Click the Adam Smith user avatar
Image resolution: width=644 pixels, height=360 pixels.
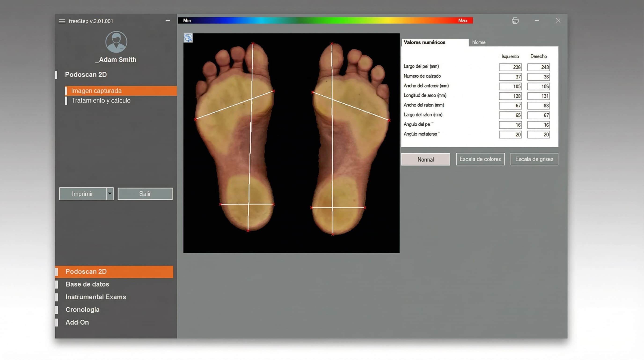116,42
